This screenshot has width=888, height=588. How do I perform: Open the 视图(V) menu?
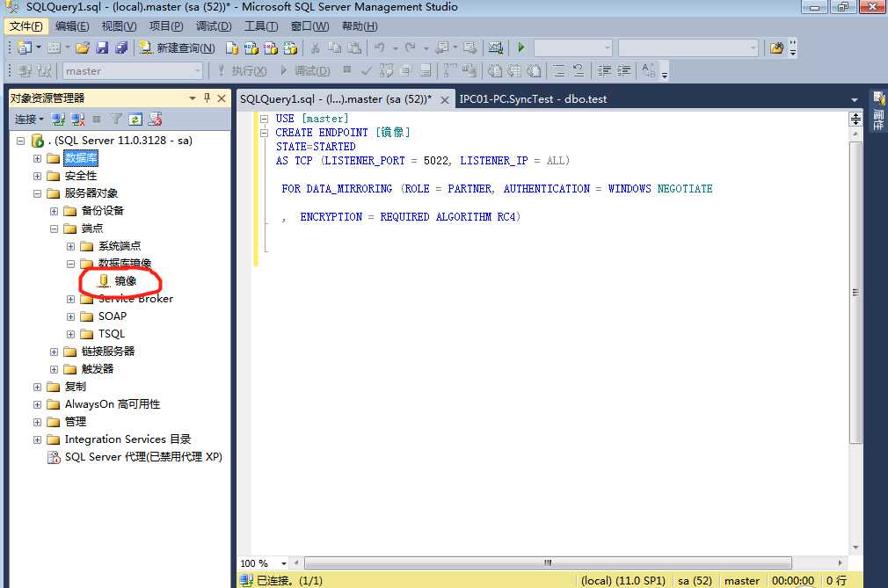(119, 26)
